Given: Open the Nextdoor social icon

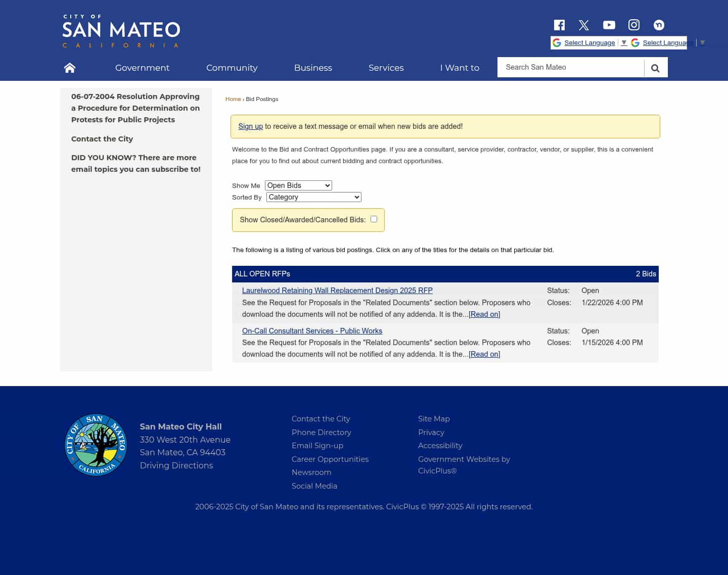Looking at the screenshot, I should [659, 25].
